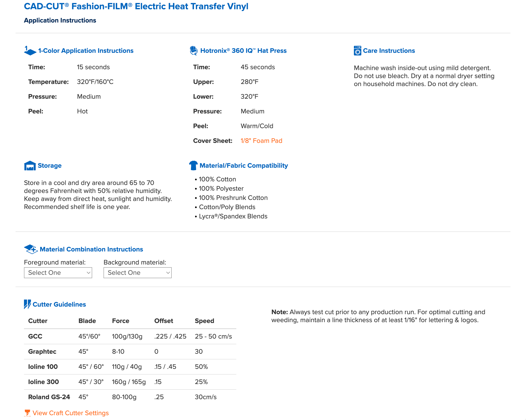Click the Care Instructions washing machine icon
The height and width of the screenshot is (420, 526).
coord(357,51)
